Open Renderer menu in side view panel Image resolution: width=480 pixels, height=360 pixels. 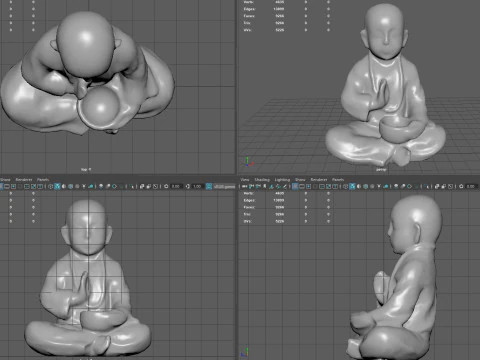coord(319,180)
